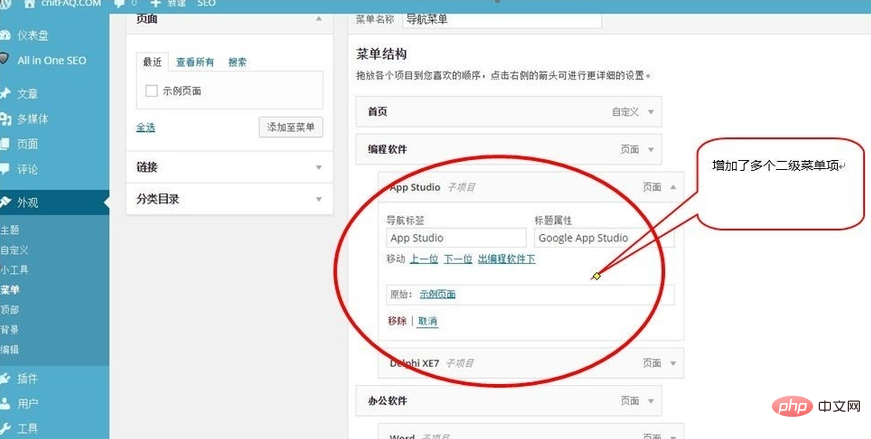Open the 页面 pages sidebar item
This screenshot has width=871, height=439.
27,144
